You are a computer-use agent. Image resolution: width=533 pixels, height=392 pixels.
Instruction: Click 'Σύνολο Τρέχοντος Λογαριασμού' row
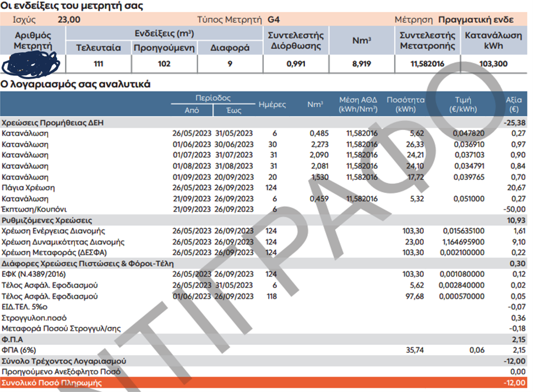tap(263, 361)
